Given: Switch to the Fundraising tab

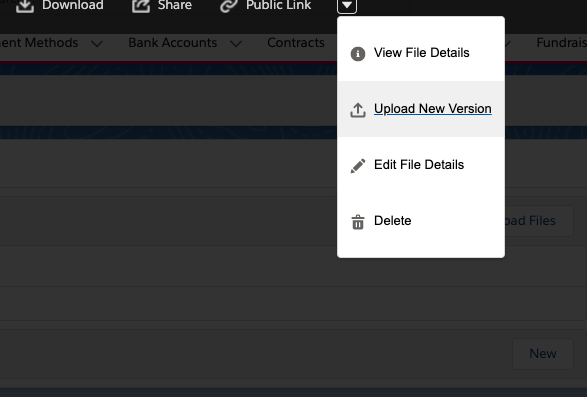Looking at the screenshot, I should (x=562, y=43).
